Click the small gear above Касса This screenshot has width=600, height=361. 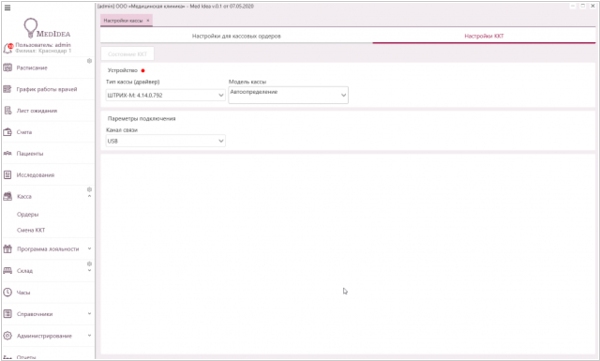click(89, 189)
